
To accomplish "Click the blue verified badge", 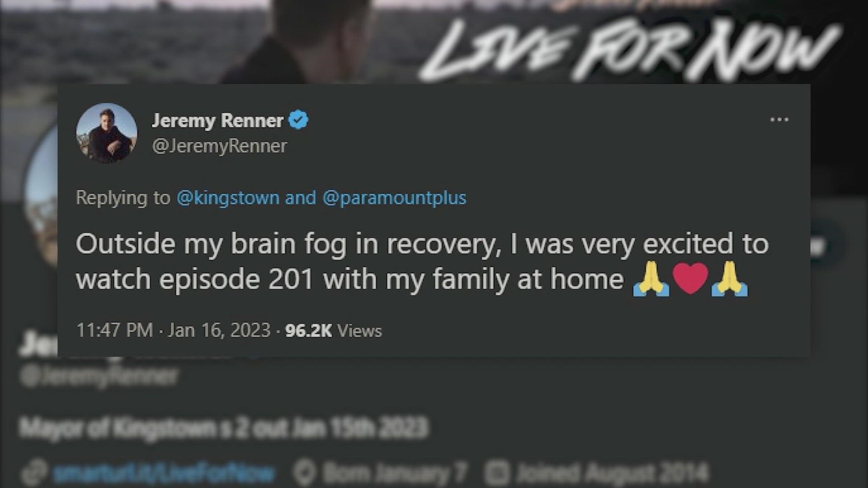I will pos(298,120).
